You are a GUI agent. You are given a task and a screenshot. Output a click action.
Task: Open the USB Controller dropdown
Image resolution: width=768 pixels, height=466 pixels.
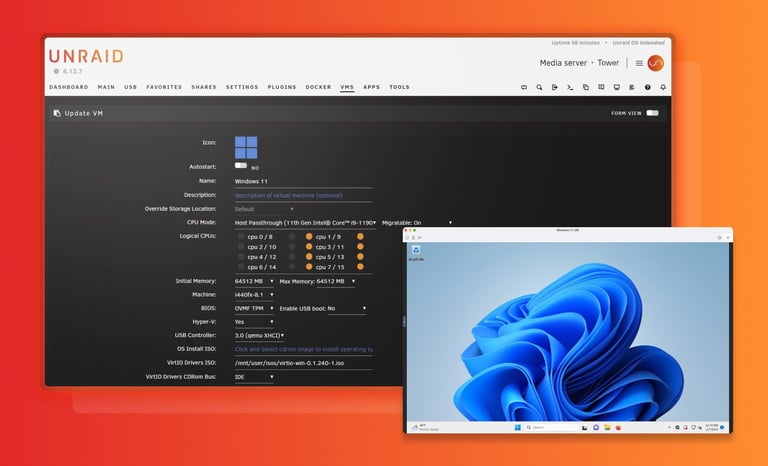tap(259, 336)
